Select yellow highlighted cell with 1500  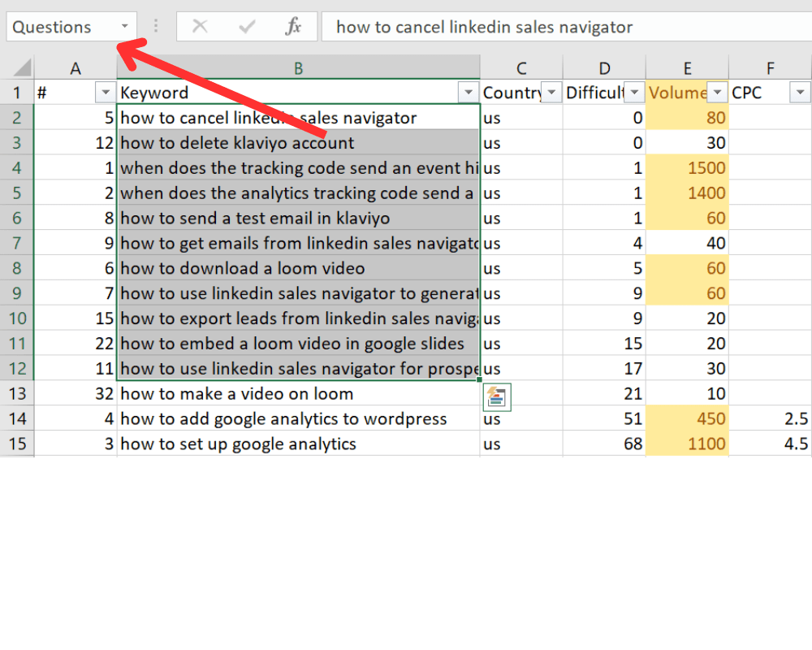(687, 168)
